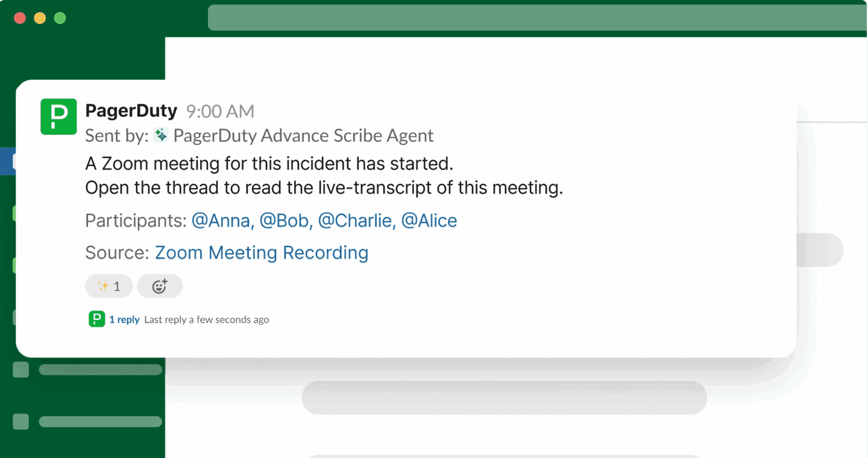
Task: Open the Zoom Meeting Recording link
Action: coord(261,253)
